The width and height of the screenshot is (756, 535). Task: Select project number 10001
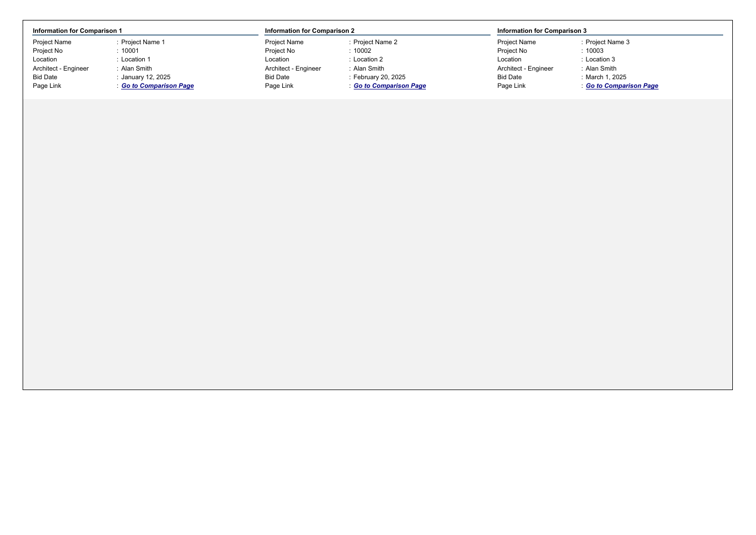(130, 51)
